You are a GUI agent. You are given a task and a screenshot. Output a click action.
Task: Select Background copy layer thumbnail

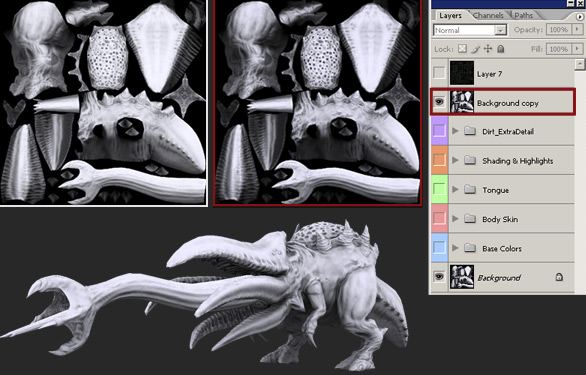tap(462, 102)
